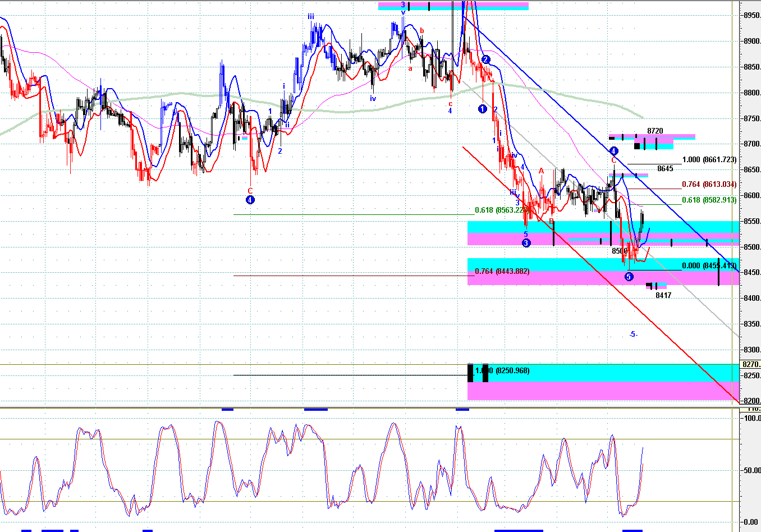The image size is (761, 532).
Task: Click the blue circled 2 wave marker
Action: click(486, 59)
